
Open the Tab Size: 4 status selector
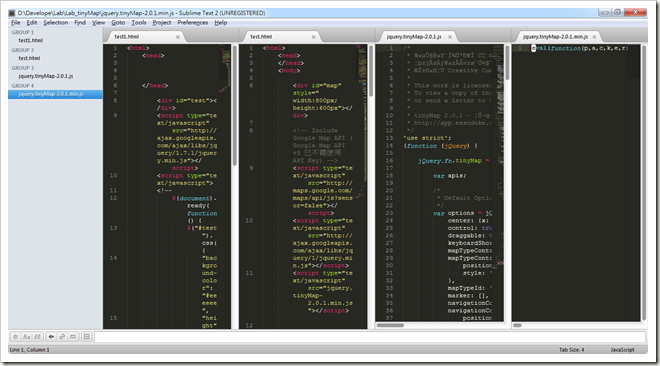point(572,350)
